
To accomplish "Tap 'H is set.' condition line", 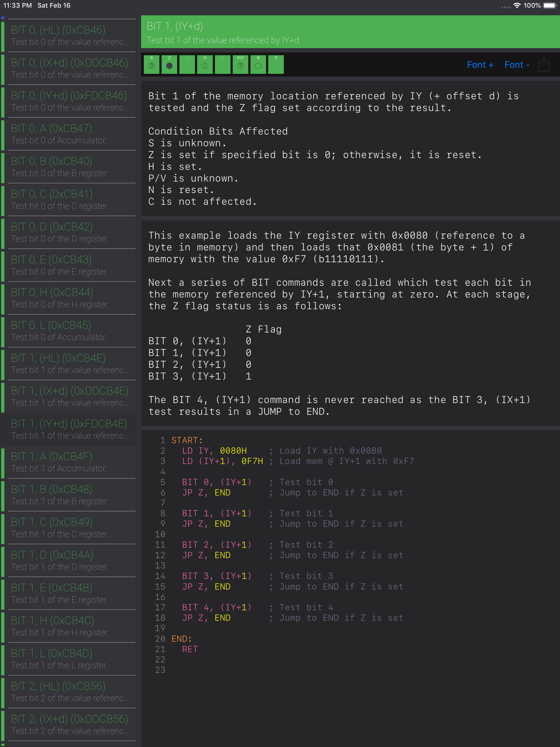I will [x=175, y=167].
